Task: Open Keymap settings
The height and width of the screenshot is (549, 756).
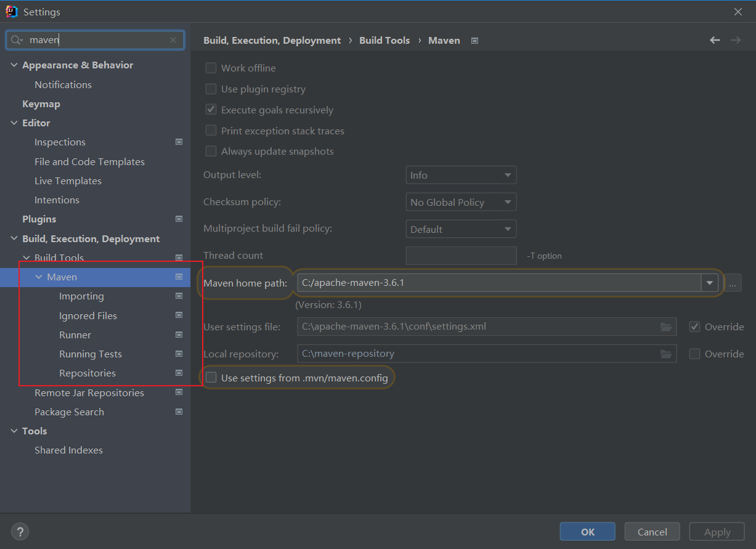Action: [x=41, y=104]
